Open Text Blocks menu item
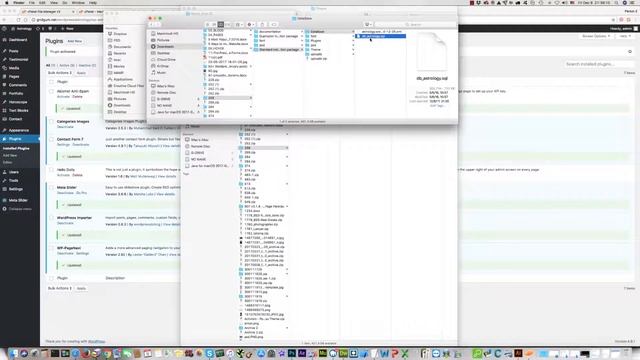Viewport: 640px width, 360px height. click(18, 111)
